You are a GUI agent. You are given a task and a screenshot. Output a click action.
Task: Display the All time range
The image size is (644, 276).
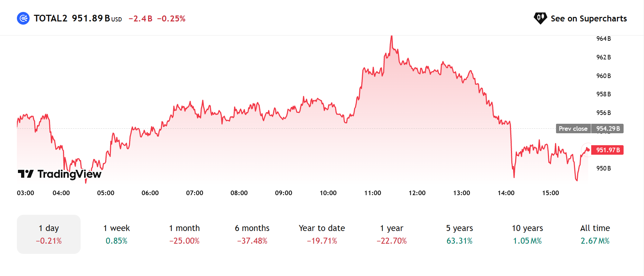(595, 234)
